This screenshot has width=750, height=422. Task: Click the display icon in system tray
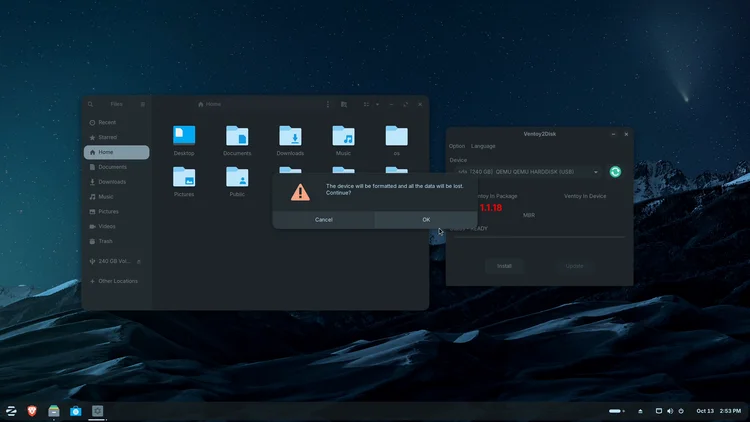tap(659, 411)
